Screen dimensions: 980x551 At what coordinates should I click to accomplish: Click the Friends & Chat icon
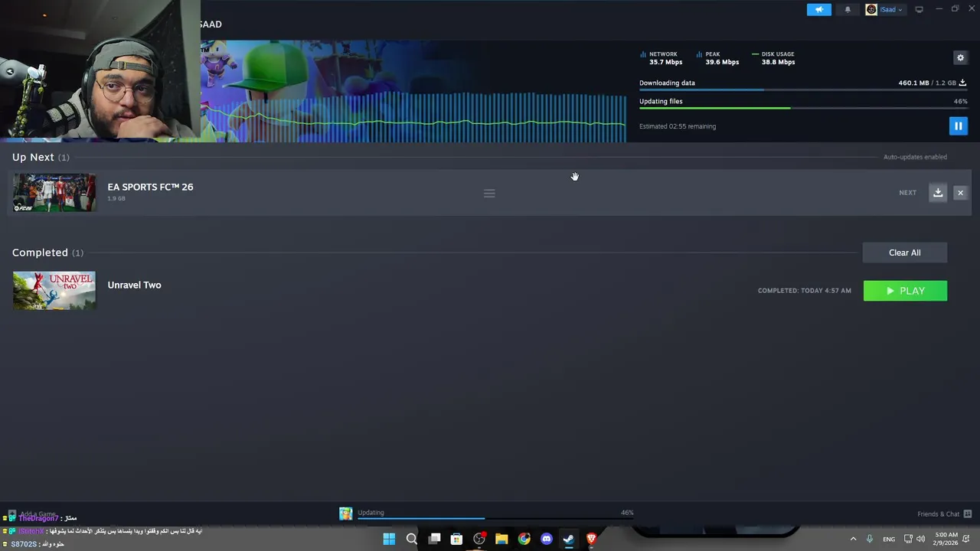pos(968,514)
